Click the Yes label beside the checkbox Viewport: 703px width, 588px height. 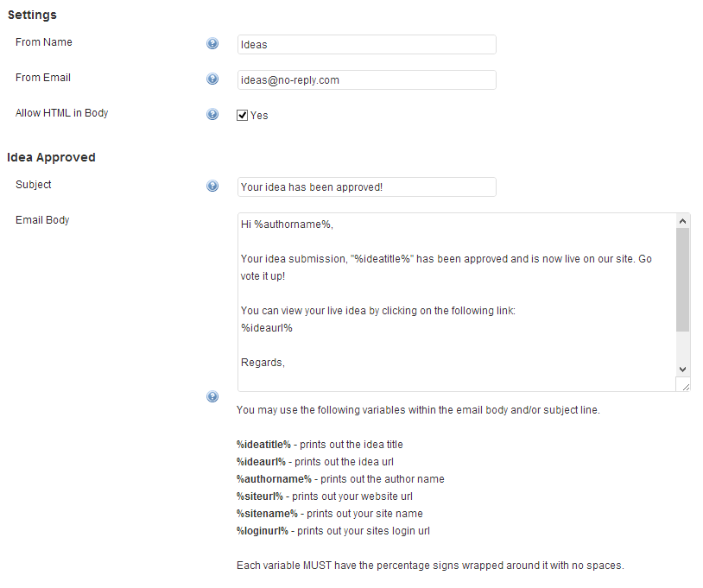259,116
